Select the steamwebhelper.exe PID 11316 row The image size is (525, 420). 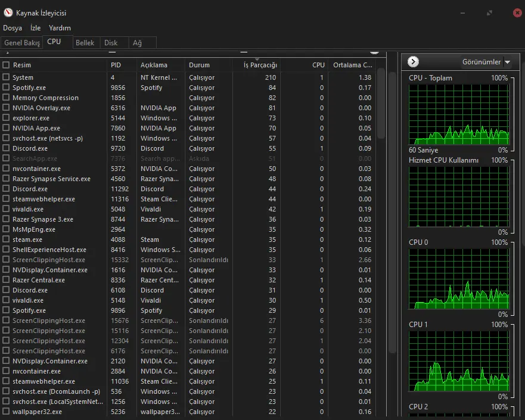188,199
